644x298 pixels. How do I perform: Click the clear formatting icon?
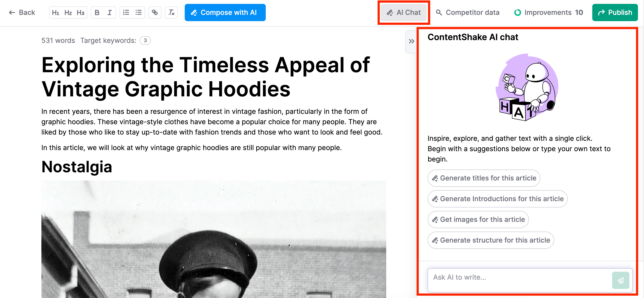[x=172, y=12]
